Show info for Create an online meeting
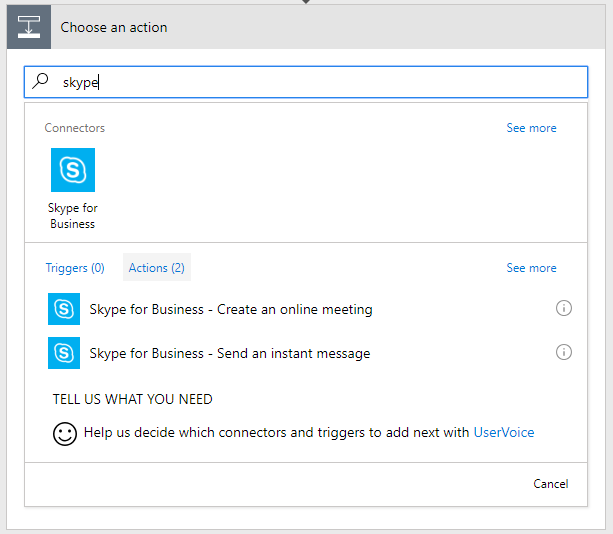The image size is (613, 534). coord(564,309)
